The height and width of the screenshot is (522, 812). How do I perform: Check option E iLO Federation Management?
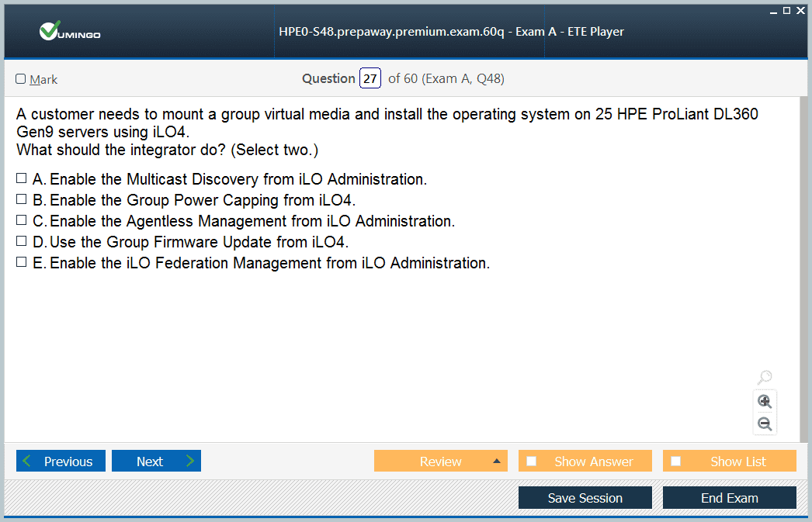[x=22, y=263]
